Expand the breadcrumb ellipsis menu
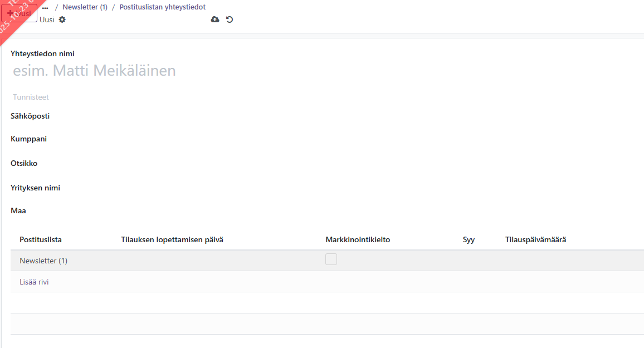 coord(45,7)
